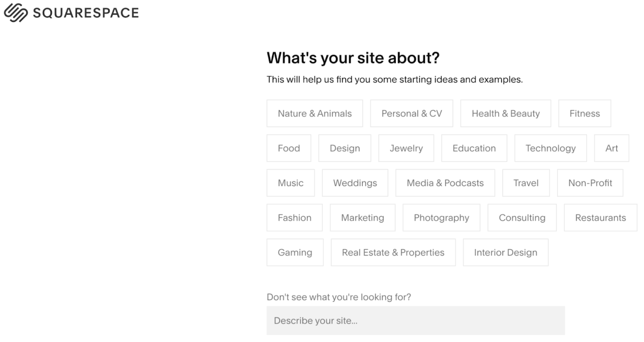Choose Music as your site topic

tap(290, 183)
